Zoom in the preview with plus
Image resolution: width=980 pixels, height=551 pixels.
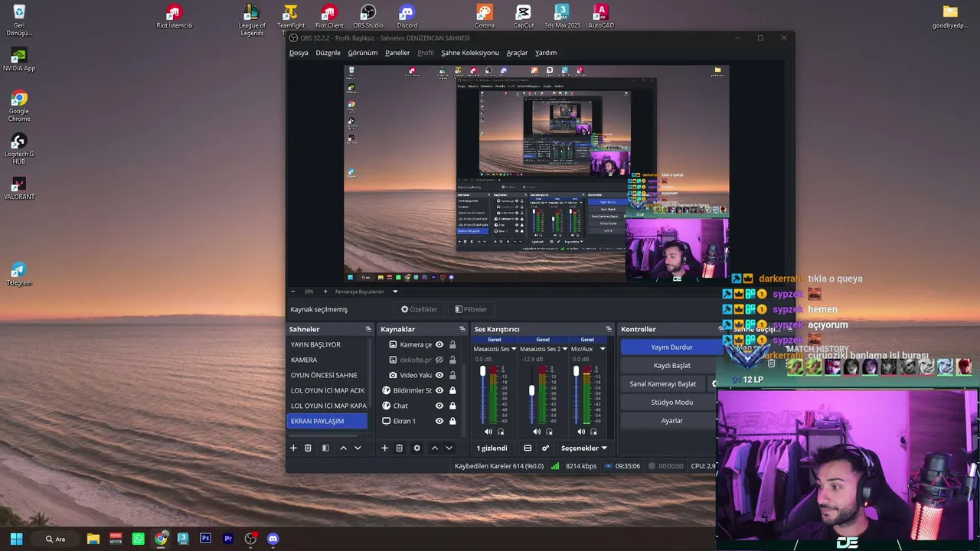[x=325, y=292]
